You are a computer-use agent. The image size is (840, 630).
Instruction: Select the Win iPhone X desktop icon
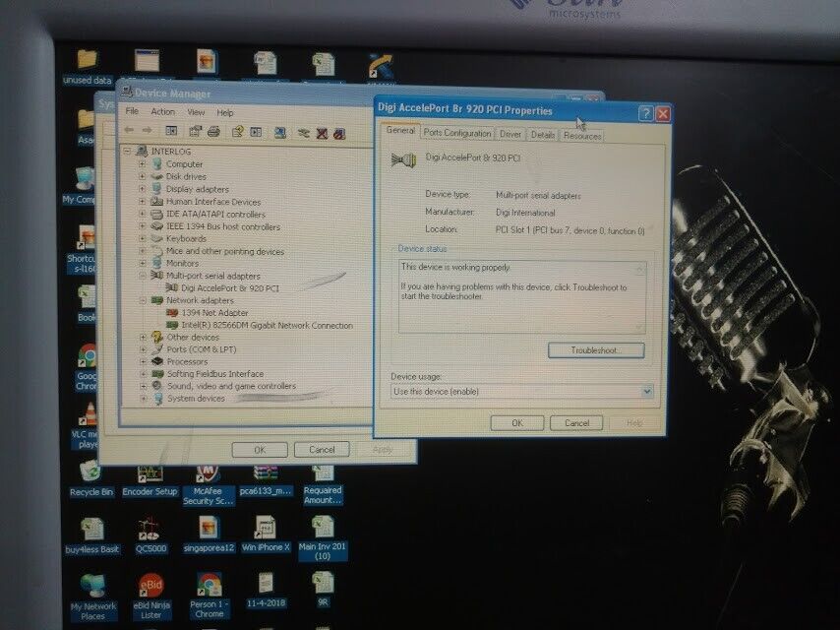coord(266,535)
